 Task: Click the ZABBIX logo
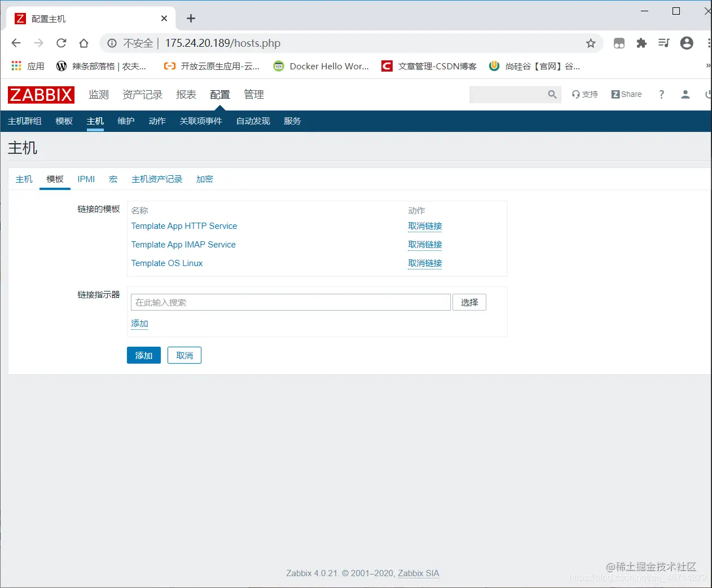click(x=41, y=95)
